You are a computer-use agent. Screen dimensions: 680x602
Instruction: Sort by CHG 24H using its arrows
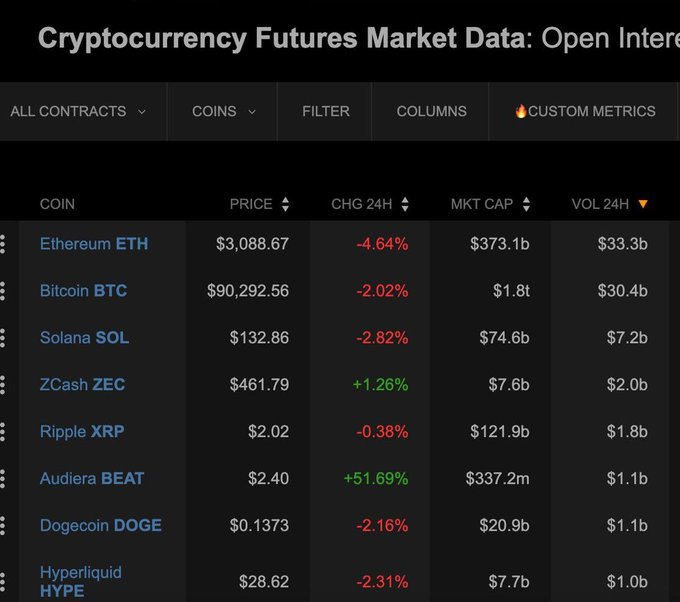[405, 204]
